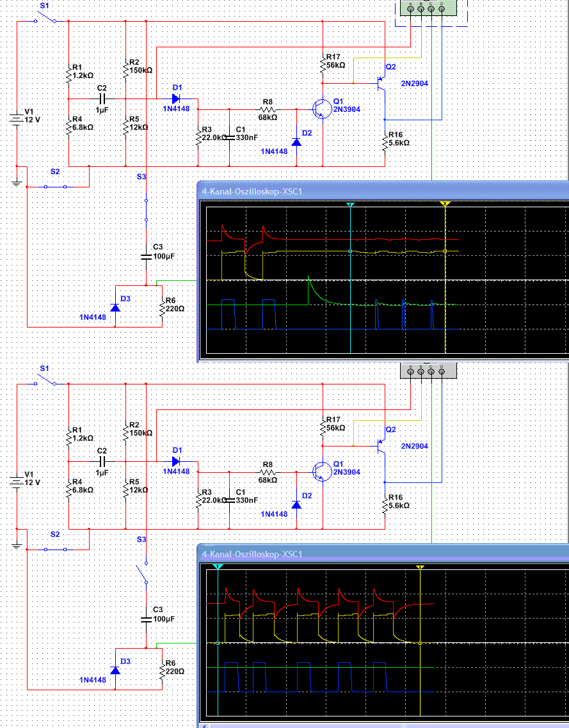
Task: Click yellow cursor 2 marker on upper oscilloscope
Action: click(x=445, y=204)
